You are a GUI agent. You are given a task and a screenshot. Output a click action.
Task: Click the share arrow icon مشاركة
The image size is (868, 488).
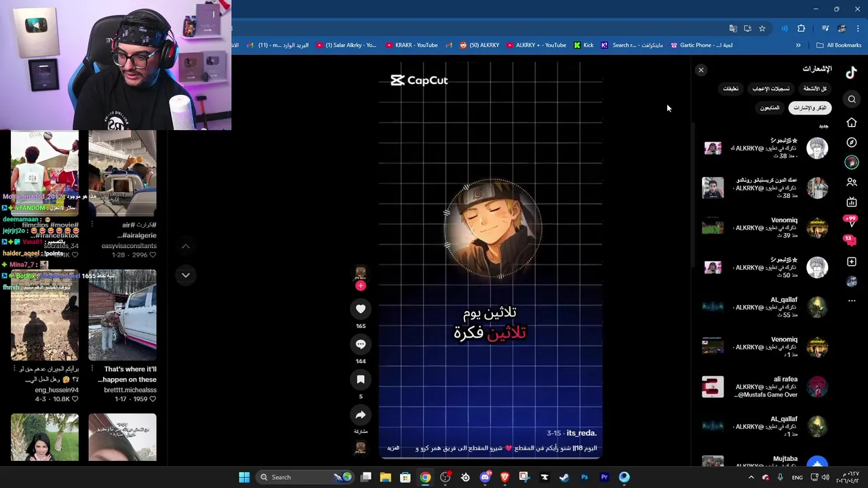(x=361, y=415)
